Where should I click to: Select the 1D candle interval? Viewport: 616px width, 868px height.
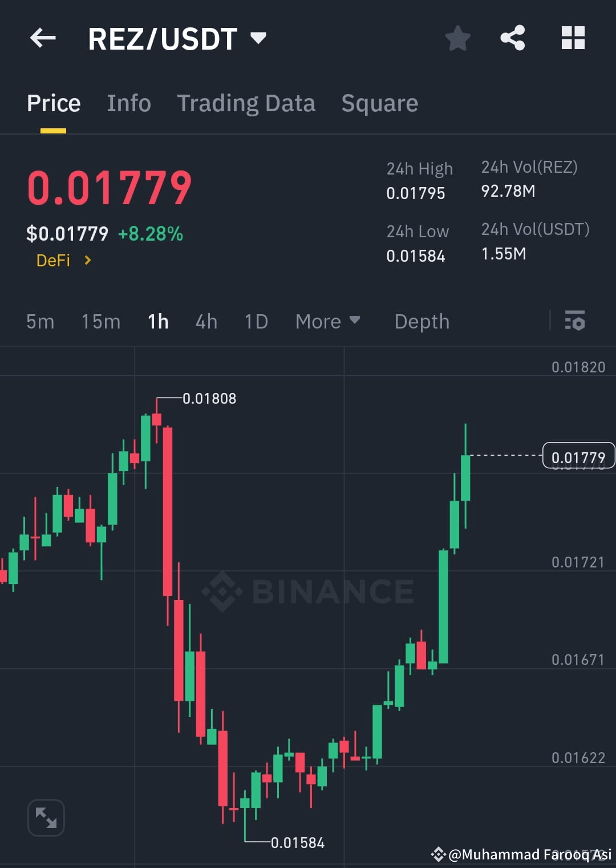[x=255, y=321]
